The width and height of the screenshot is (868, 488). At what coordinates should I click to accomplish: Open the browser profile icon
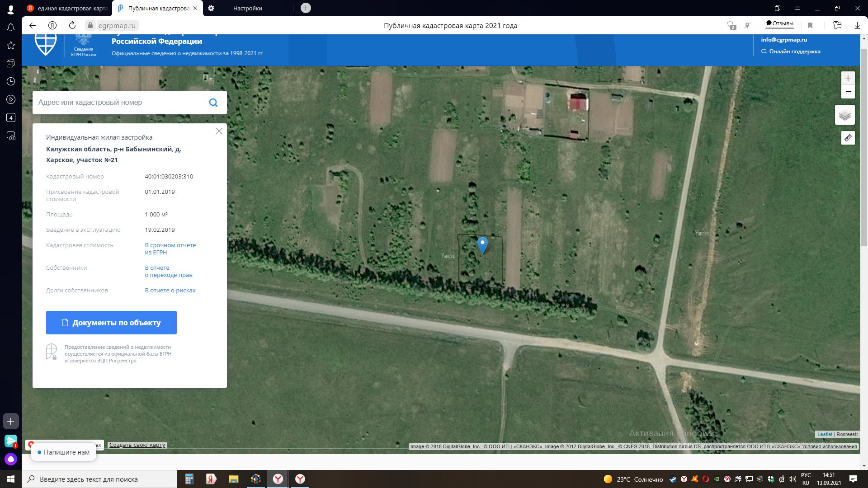[11, 9]
